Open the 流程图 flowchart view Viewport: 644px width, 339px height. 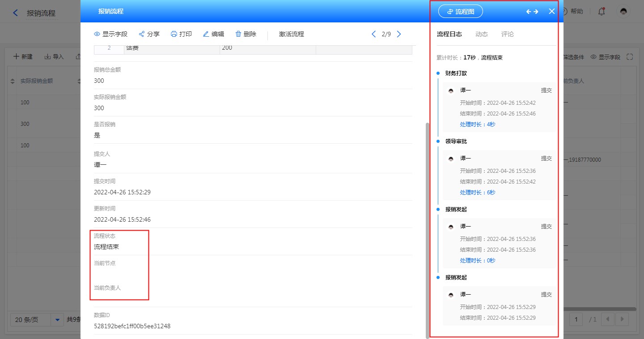point(461,12)
